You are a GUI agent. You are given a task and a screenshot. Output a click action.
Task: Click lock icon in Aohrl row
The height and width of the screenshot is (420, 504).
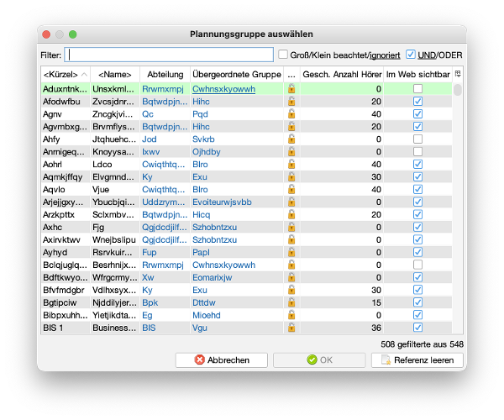tap(291, 164)
